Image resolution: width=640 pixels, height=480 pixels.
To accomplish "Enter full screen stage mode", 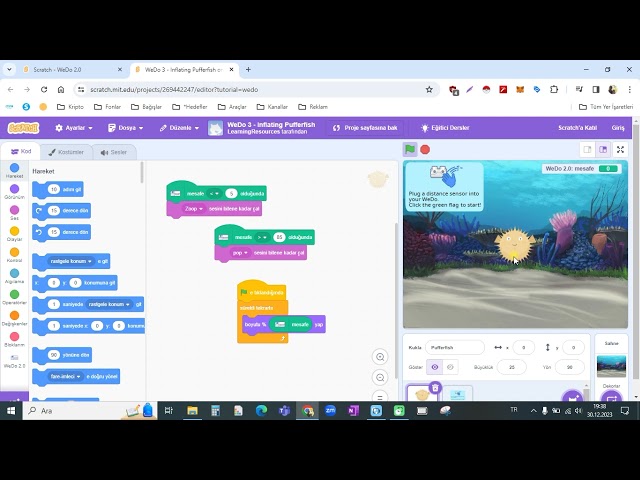I will point(620,149).
